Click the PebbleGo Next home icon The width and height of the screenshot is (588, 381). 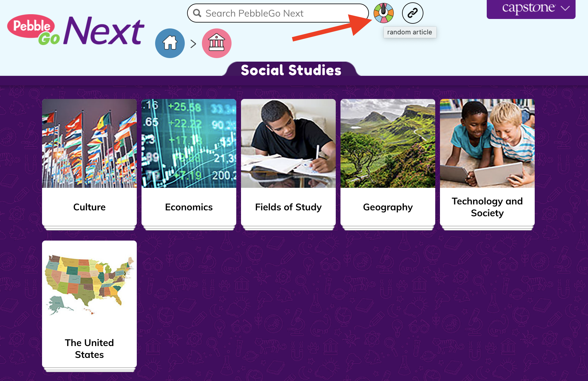[x=171, y=43]
